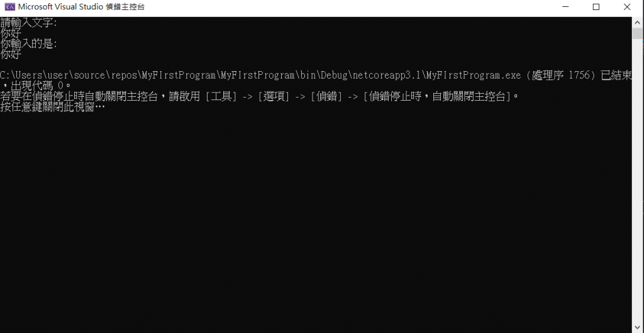Click MyFirstProgram.exe in the path line
This screenshot has height=333, width=644.
click(x=474, y=76)
